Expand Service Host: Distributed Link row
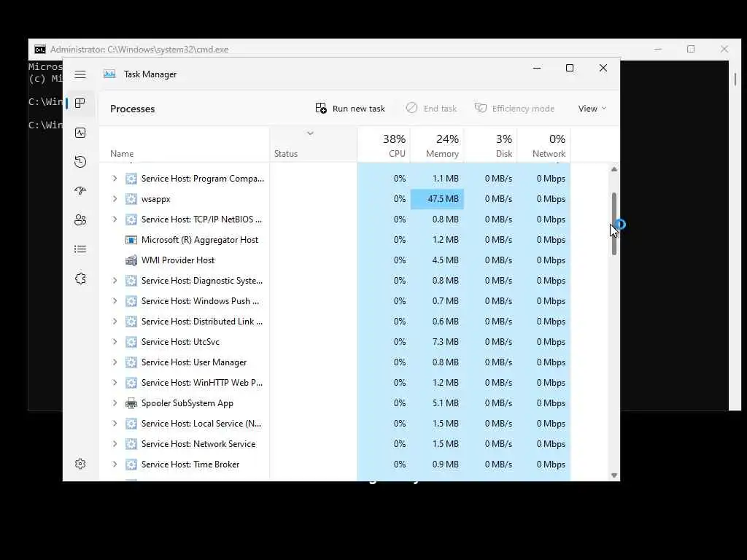 pos(115,322)
